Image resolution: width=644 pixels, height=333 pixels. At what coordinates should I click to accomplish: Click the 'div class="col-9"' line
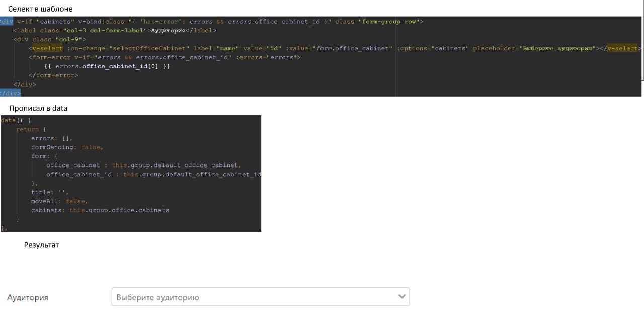50,39
